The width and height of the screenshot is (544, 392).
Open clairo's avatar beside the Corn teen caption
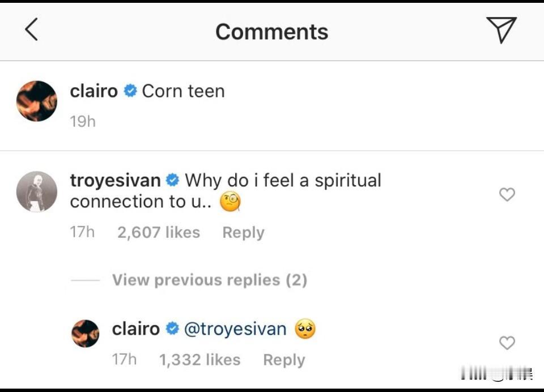(37, 101)
